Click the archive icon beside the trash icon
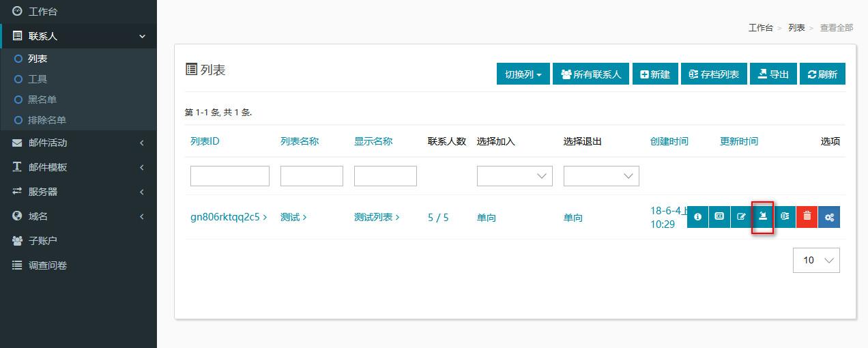The height and width of the screenshot is (348, 868). pyautogui.click(x=785, y=217)
